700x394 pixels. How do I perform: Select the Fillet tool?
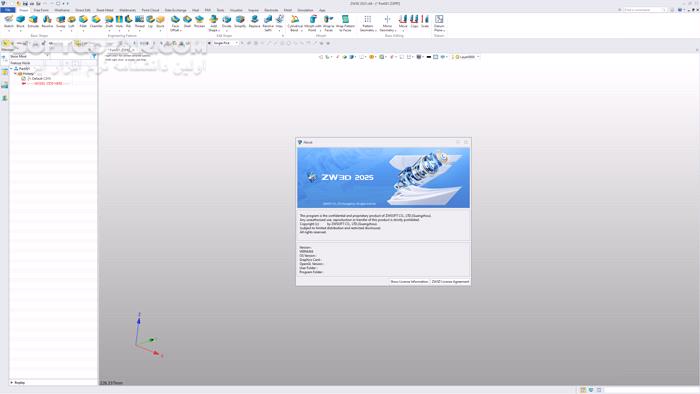(83, 21)
